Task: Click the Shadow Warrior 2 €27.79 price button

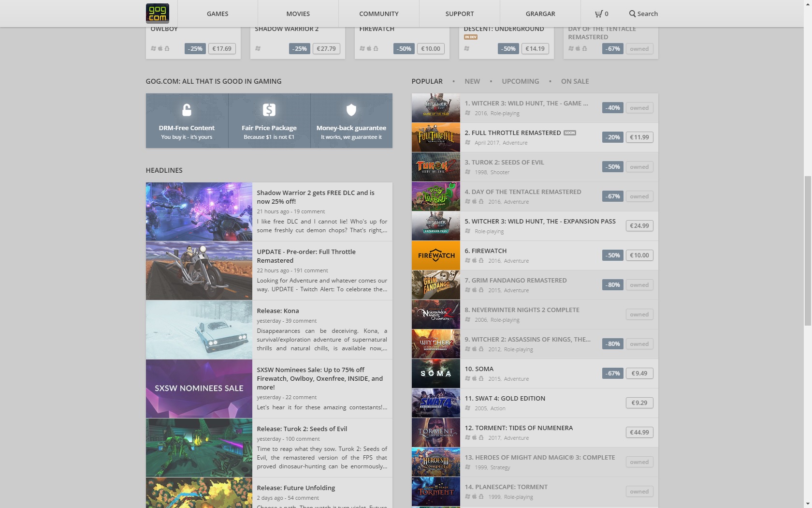Action: tap(327, 48)
